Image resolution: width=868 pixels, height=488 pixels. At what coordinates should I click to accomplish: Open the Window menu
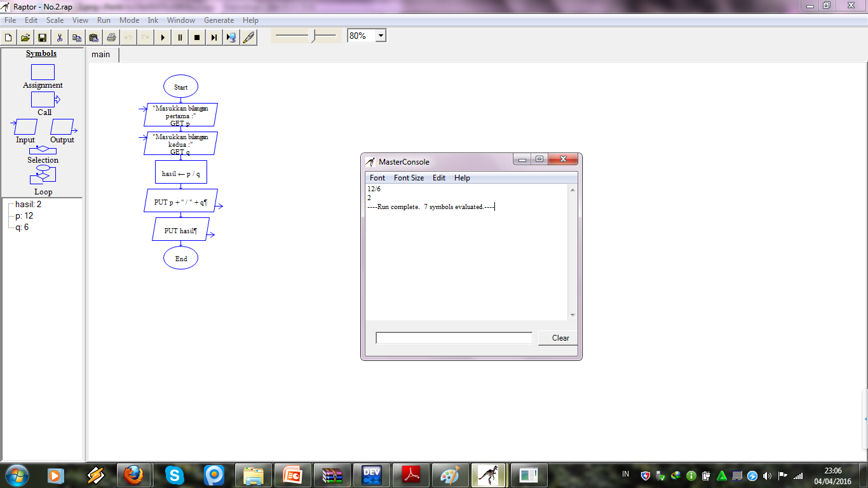pos(181,20)
